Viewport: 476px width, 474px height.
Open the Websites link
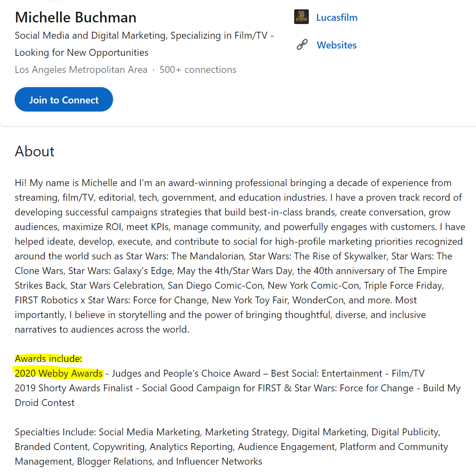336,45
